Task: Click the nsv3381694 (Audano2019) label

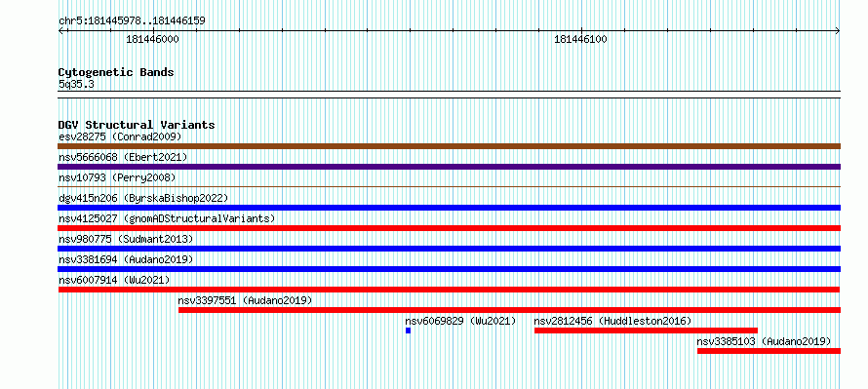Action: [x=126, y=259]
